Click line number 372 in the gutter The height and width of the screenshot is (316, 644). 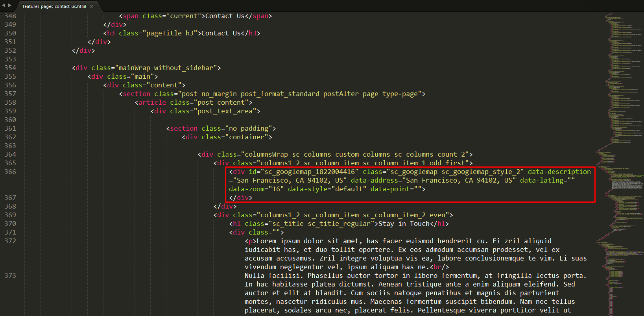[x=10, y=241]
